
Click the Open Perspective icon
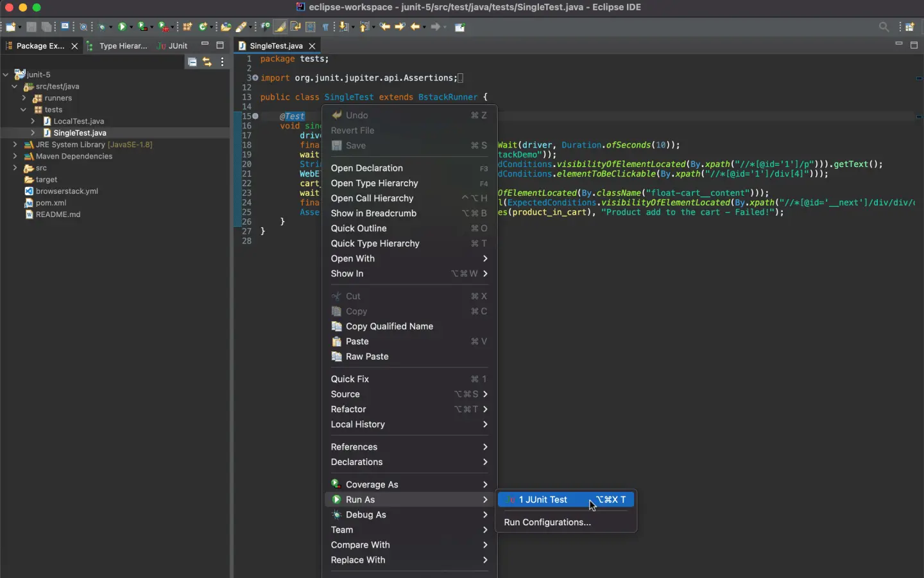tap(909, 27)
